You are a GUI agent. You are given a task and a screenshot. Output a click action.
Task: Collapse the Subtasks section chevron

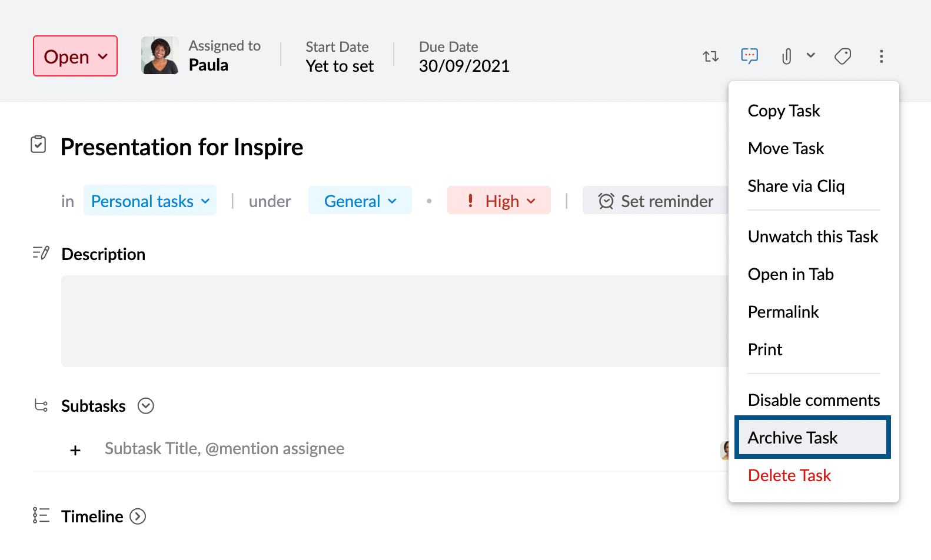(145, 406)
